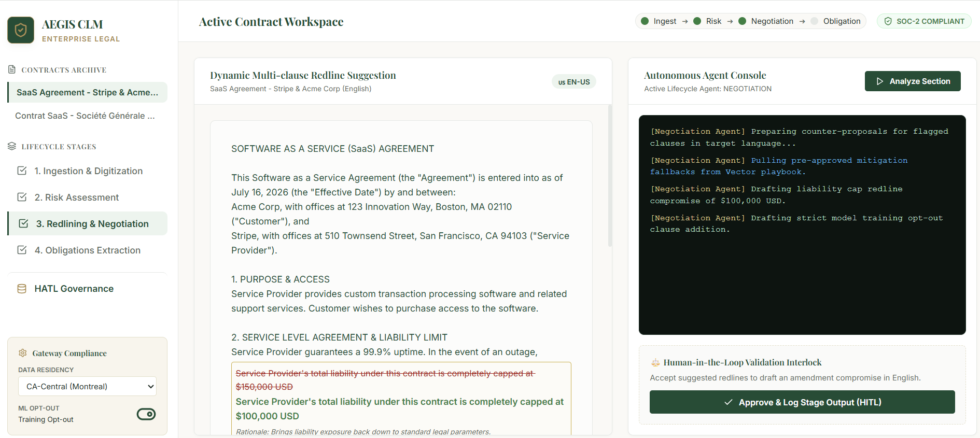Click the green Risk stage dot

click(697, 21)
